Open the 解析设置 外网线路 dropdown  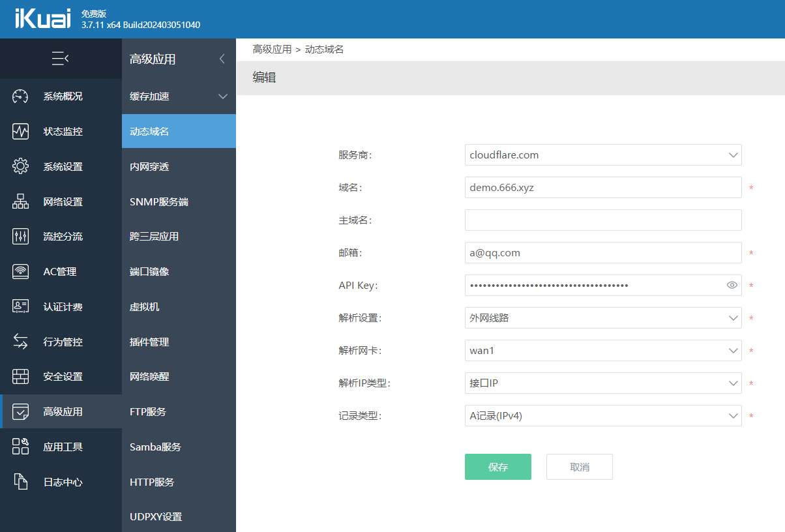tap(603, 318)
